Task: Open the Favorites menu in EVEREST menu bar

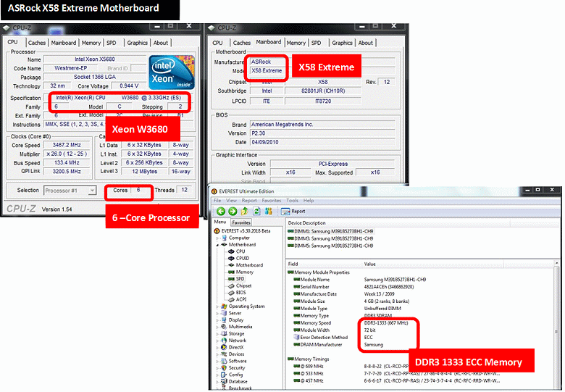Action: 272,201
